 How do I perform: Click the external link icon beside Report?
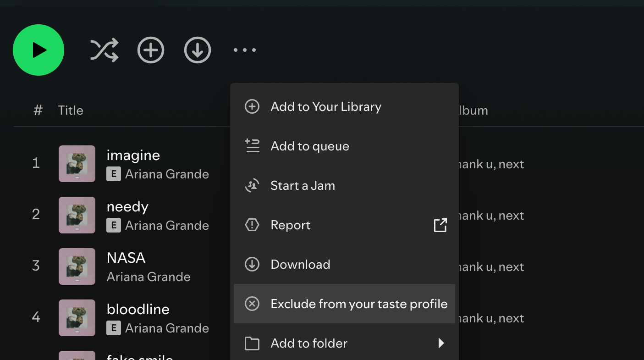[x=440, y=225]
